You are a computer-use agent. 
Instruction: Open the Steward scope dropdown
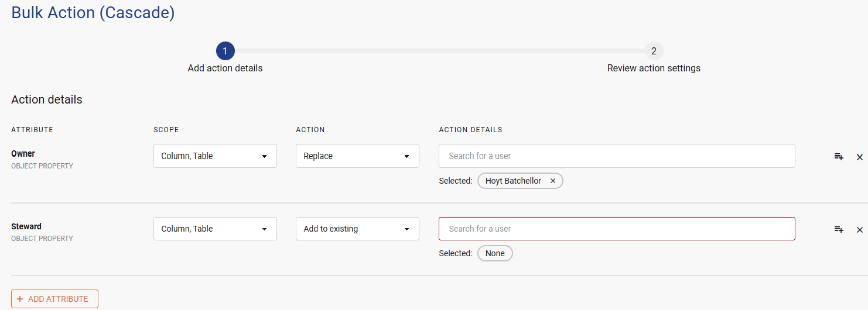pos(215,229)
